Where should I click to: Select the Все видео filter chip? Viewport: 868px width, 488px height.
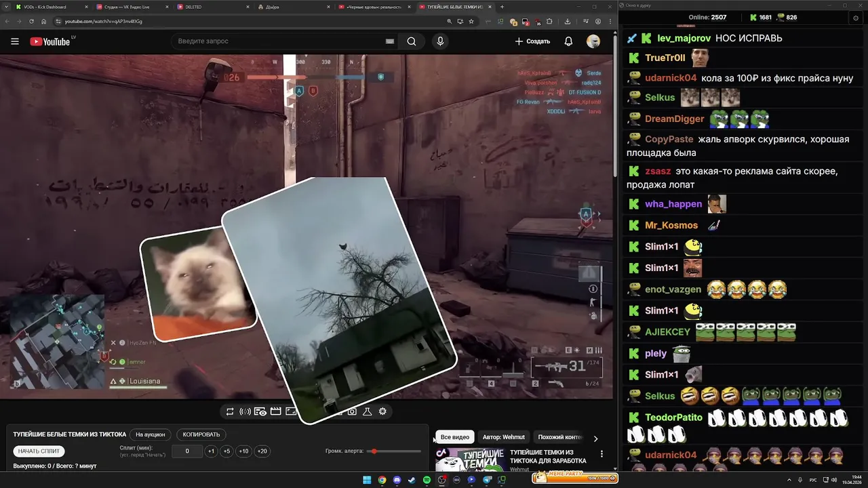pyautogui.click(x=455, y=437)
